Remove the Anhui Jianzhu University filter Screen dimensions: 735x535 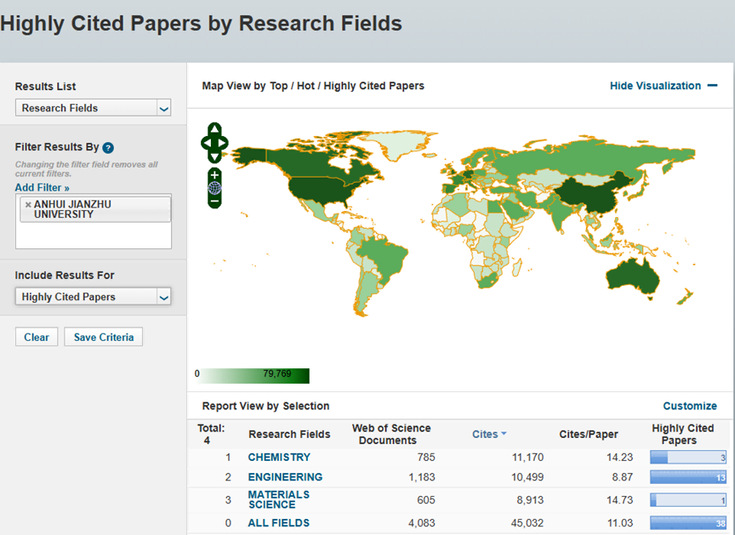(28, 204)
